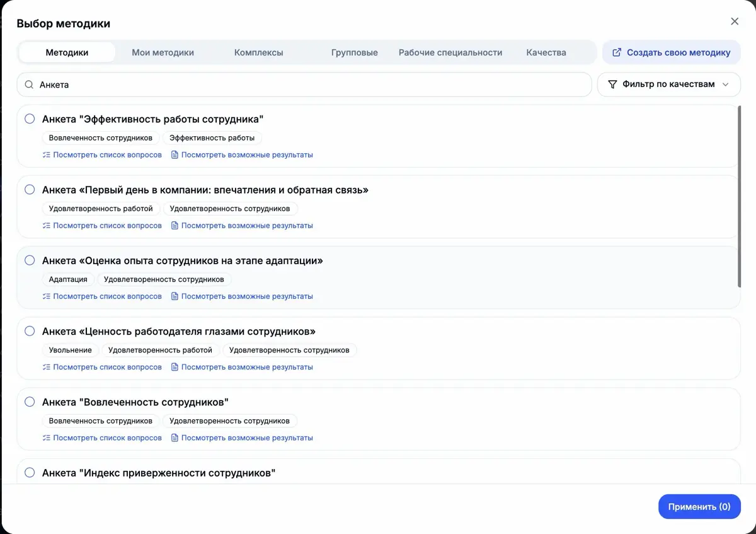Click the vertical scrollbar of the list
Image resolution: width=756 pixels, height=534 pixels.
point(738,197)
